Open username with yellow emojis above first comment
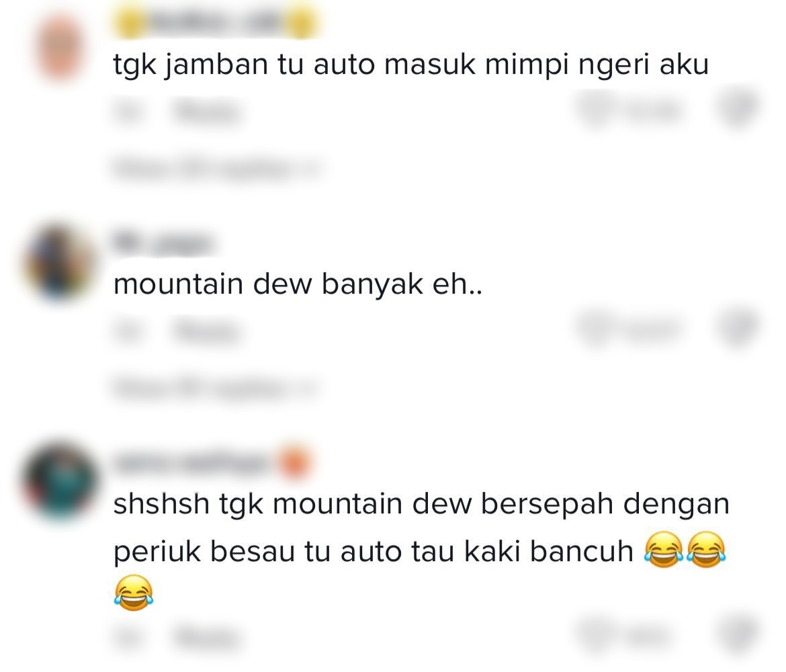 [x=216, y=23]
